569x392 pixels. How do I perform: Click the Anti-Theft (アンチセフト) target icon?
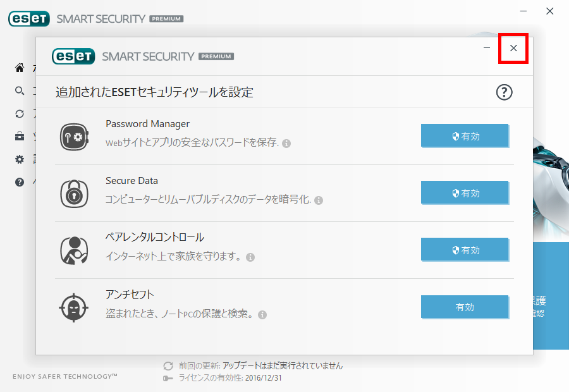point(74,307)
